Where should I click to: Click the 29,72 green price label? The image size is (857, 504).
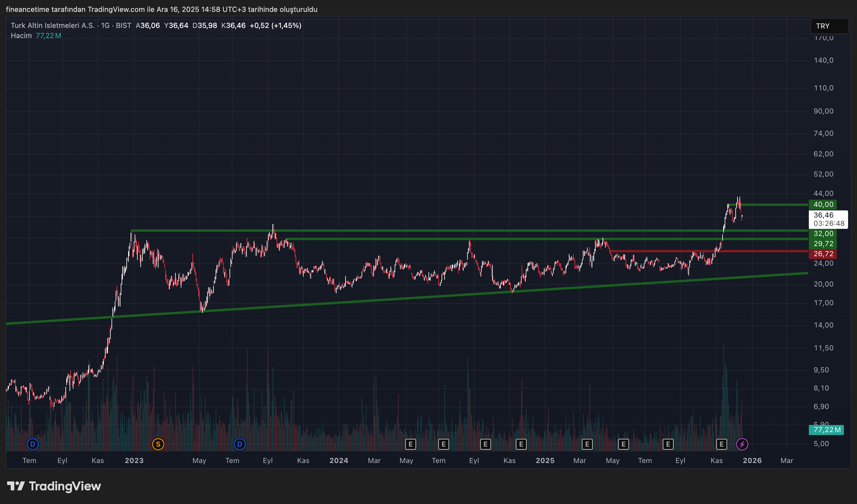coord(823,244)
